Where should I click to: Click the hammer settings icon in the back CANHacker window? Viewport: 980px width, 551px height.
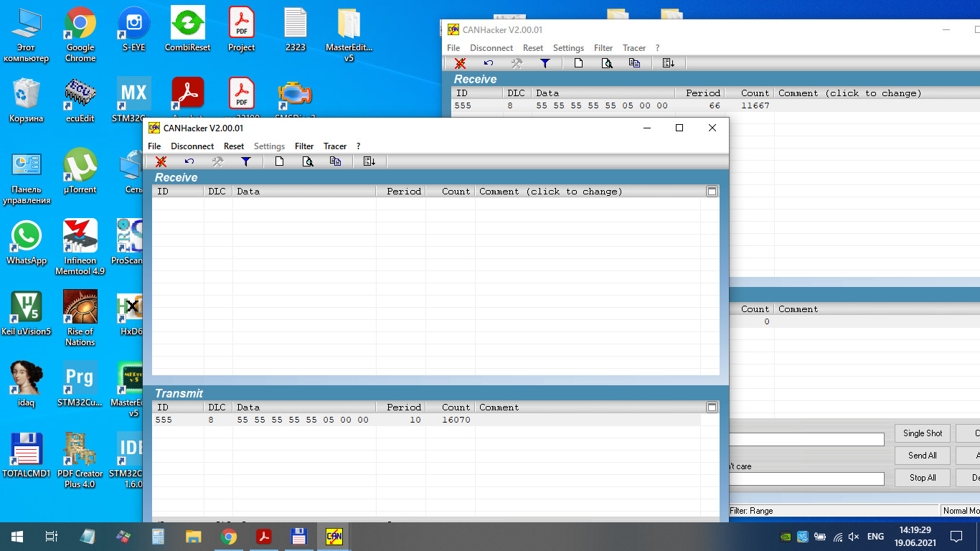click(517, 63)
